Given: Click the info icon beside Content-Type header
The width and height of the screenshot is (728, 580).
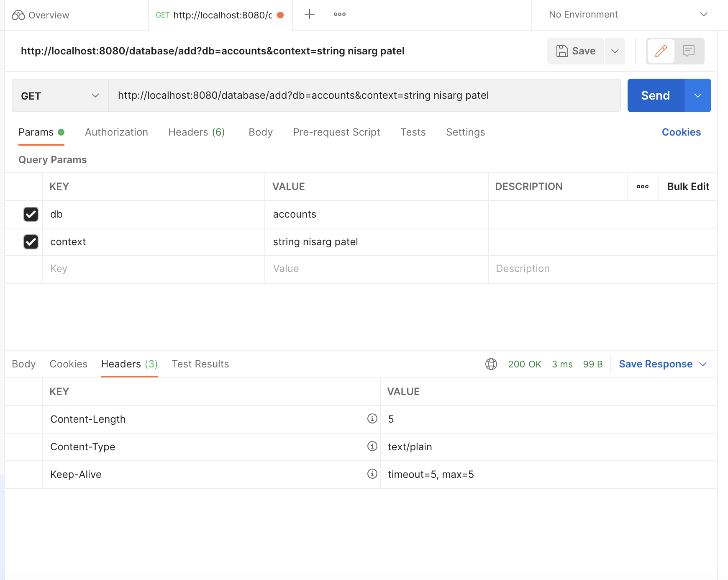Looking at the screenshot, I should click(372, 447).
